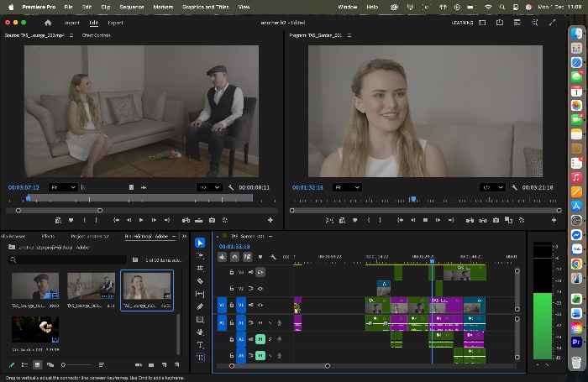Switch to Effects tab
588x382 pixels.
click(48, 236)
